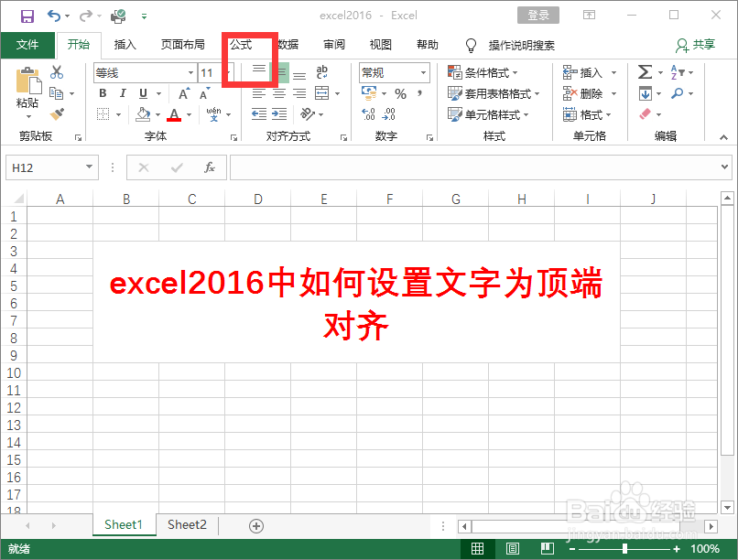Open the 插入 Insert tab
The image size is (738, 560).
point(125,45)
